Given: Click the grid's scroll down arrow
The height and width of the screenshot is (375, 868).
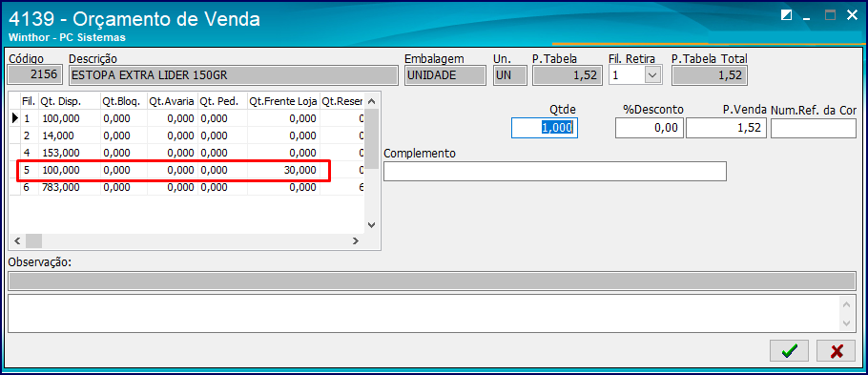Looking at the screenshot, I should (371, 225).
